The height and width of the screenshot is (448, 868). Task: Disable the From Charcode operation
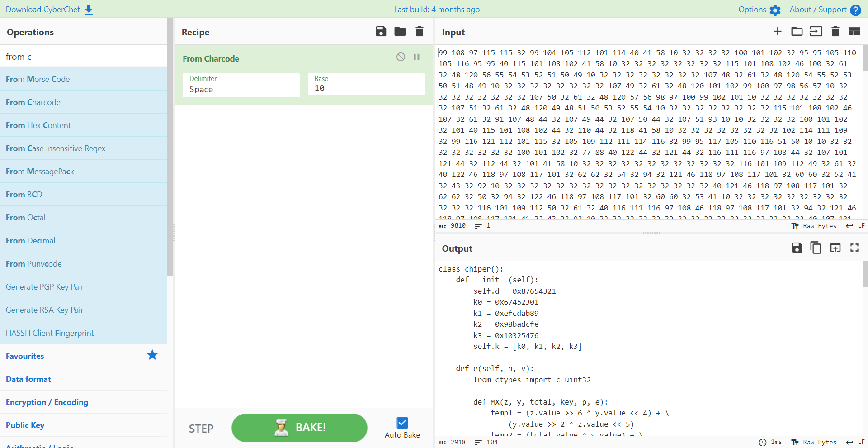401,57
